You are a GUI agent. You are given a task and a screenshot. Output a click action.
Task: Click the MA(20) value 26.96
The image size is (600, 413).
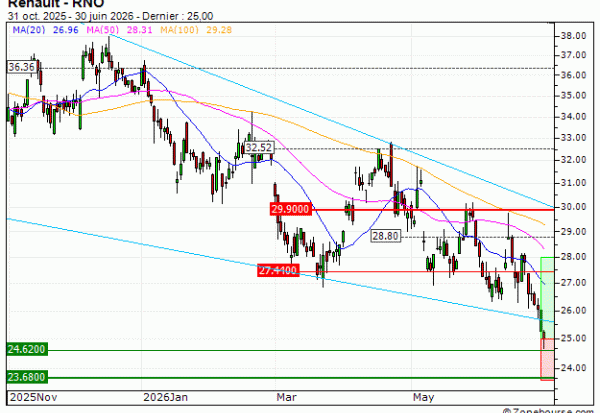[x=66, y=30]
